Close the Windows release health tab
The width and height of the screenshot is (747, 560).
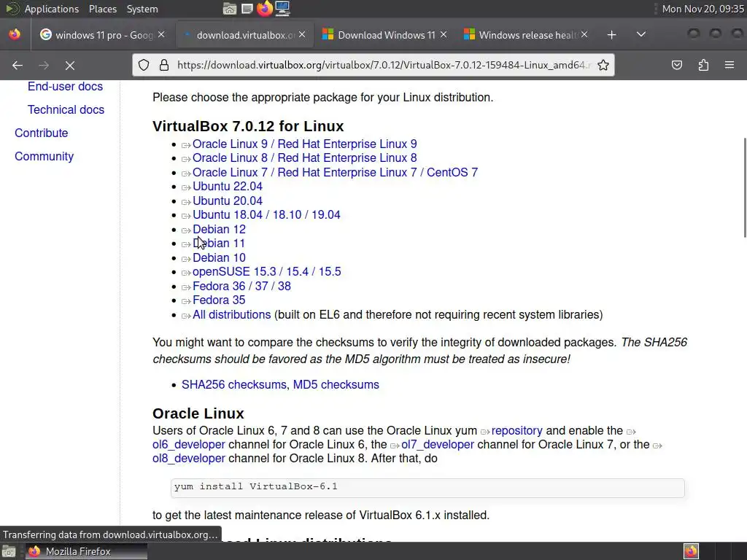pyautogui.click(x=584, y=34)
